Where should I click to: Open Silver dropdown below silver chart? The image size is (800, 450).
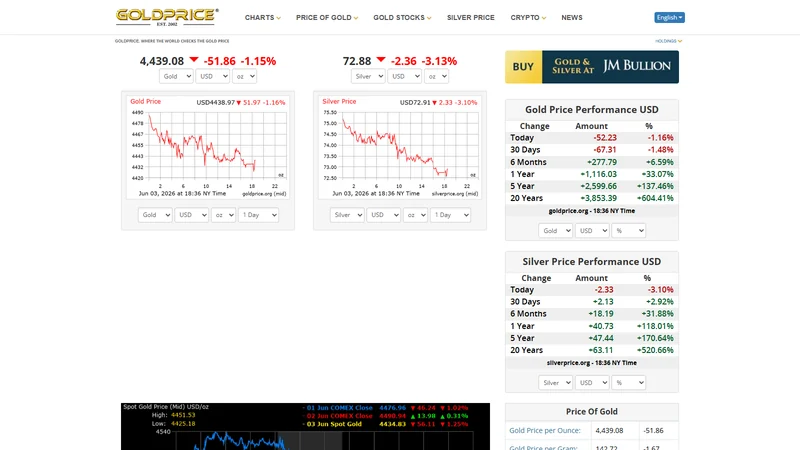click(x=347, y=215)
